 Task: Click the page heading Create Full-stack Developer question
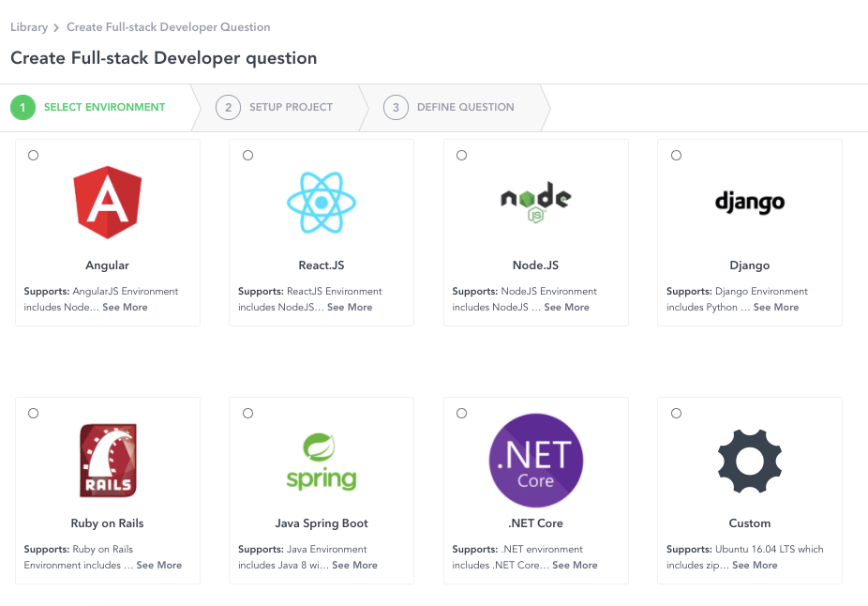click(x=164, y=58)
